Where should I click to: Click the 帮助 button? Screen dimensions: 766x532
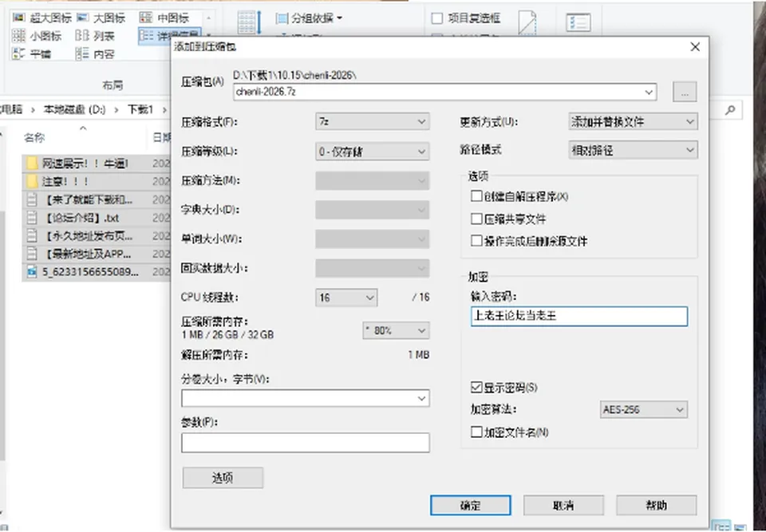pyautogui.click(x=656, y=505)
